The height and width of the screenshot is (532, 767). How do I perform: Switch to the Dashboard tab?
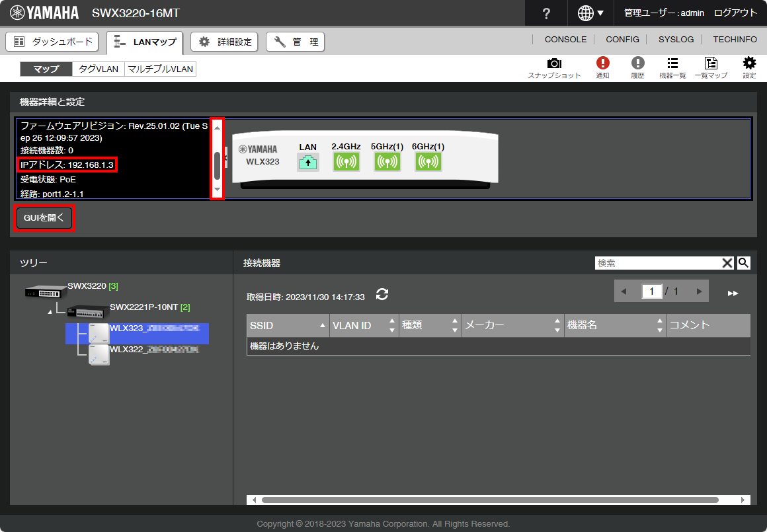pyautogui.click(x=52, y=42)
